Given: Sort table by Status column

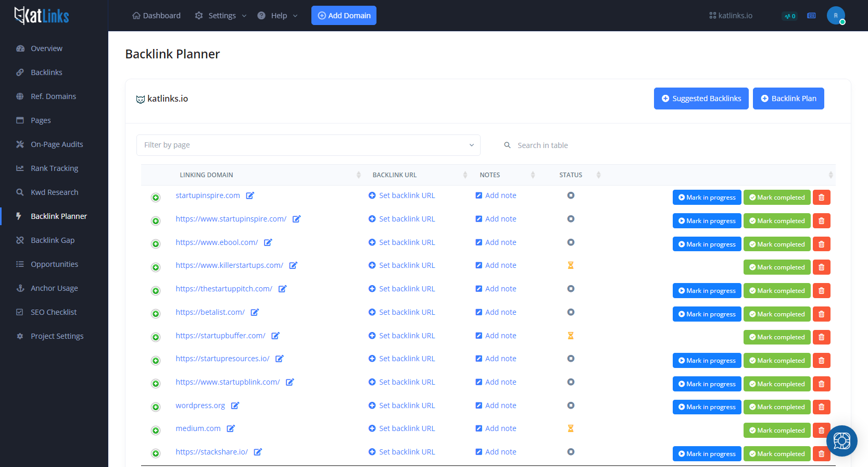Looking at the screenshot, I should (571, 175).
